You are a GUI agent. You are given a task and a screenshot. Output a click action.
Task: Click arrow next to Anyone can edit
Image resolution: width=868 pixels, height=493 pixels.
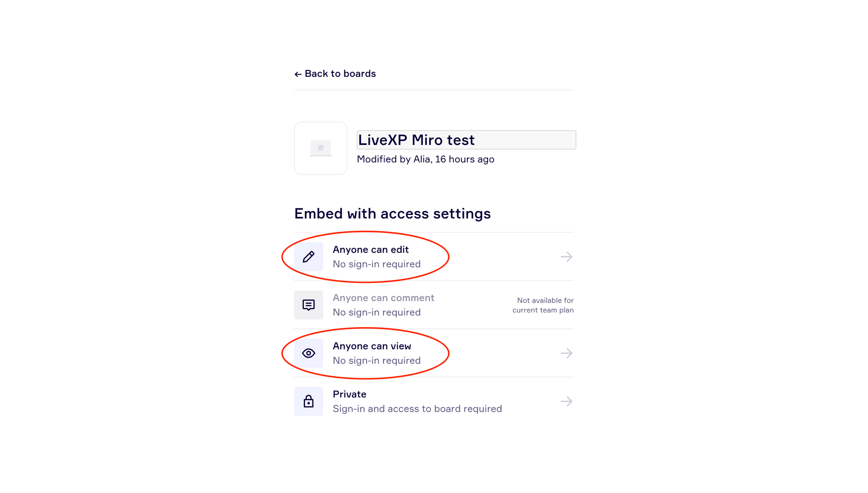click(566, 257)
